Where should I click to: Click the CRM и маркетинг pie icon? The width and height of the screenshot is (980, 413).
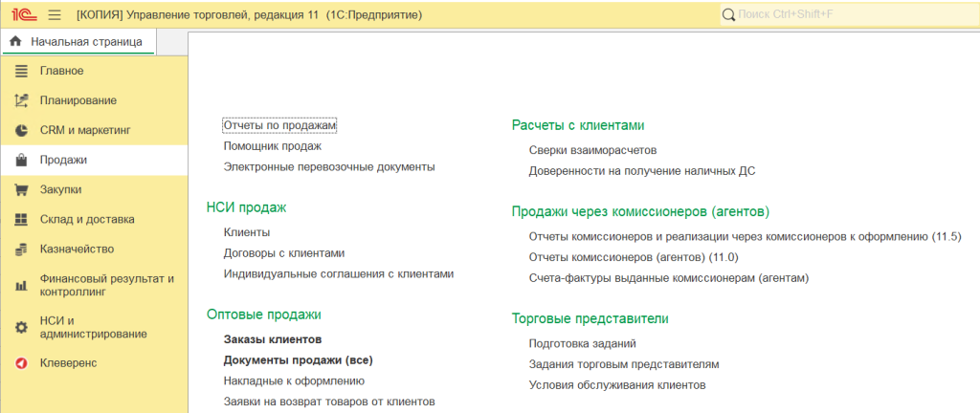(21, 130)
